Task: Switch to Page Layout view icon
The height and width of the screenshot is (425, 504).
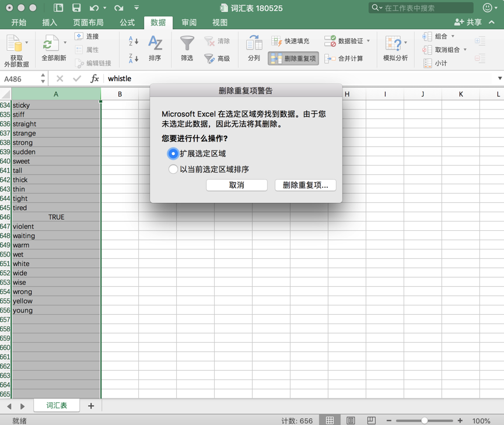Action: [x=351, y=420]
